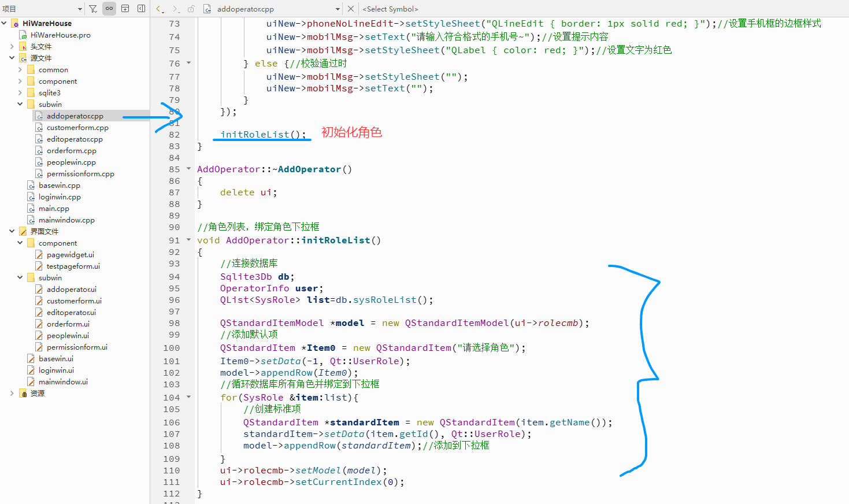Click the pagewidget.ui form icon
This screenshot has width=849, height=504.
pyautogui.click(x=39, y=254)
